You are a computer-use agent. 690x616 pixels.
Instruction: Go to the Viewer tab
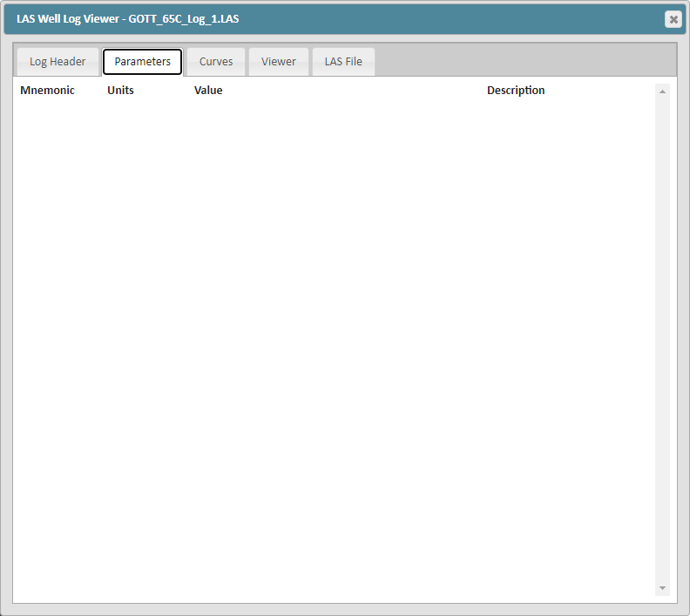point(279,62)
